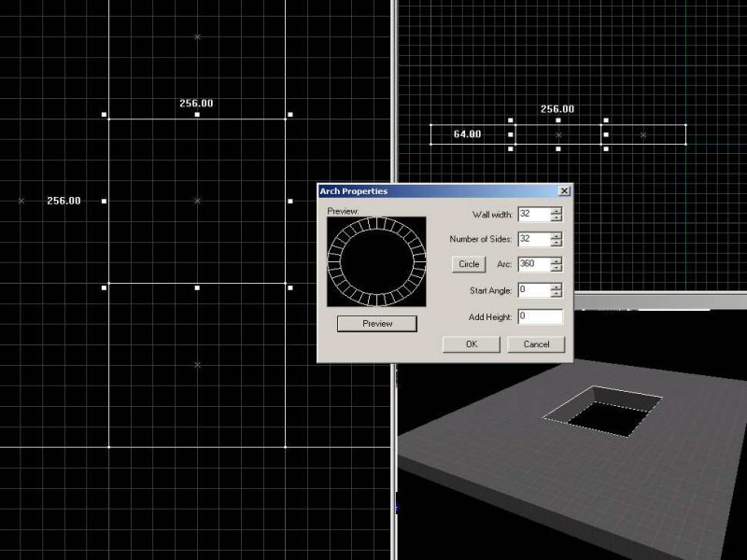Decrease the Wall width spinner value

pyautogui.click(x=557, y=217)
